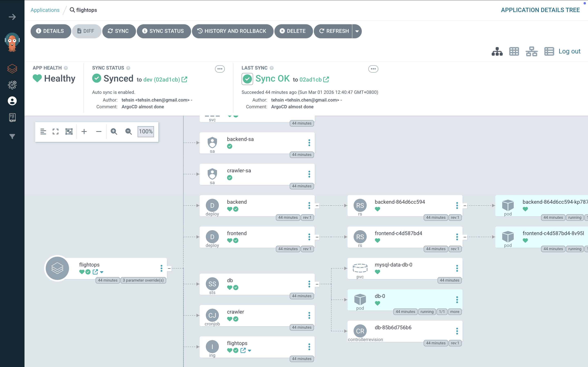Collapse the backend deployment node children
Viewport: 588px width, 367px height.
tap(317, 206)
